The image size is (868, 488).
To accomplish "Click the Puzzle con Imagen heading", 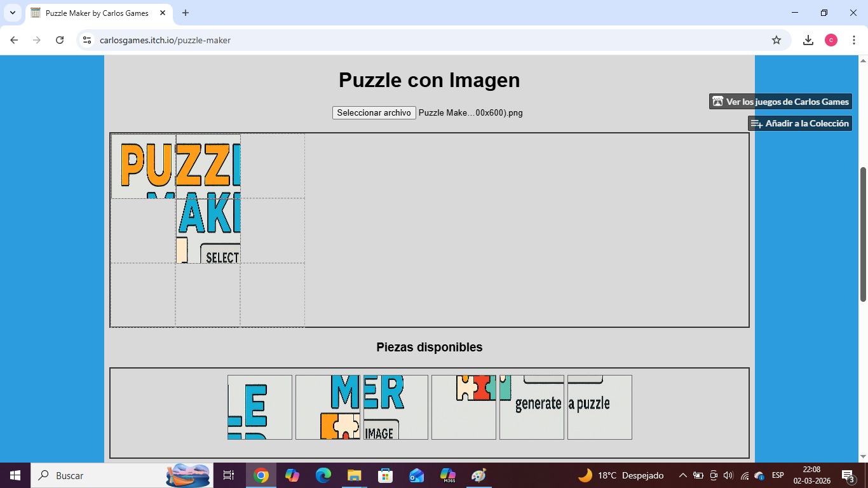I will (x=430, y=80).
